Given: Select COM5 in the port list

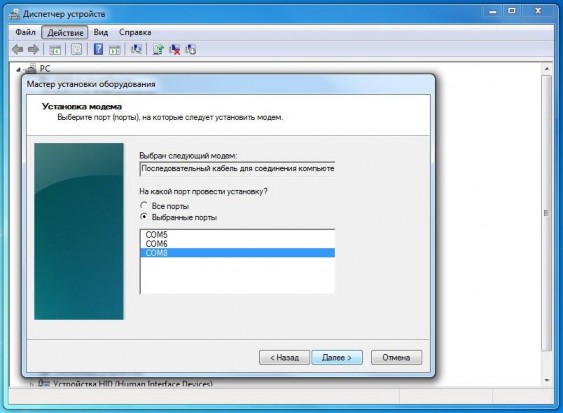Looking at the screenshot, I should pos(237,235).
